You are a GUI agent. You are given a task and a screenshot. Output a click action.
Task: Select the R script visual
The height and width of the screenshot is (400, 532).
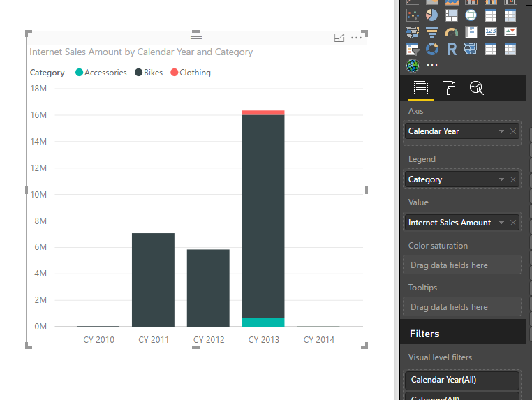pyautogui.click(x=451, y=49)
